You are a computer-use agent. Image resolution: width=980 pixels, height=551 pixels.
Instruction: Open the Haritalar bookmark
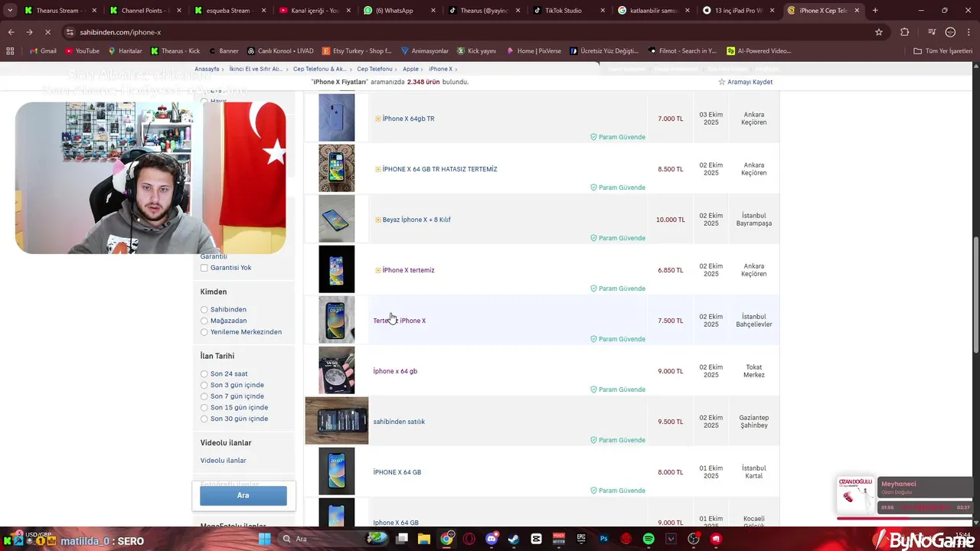125,51
